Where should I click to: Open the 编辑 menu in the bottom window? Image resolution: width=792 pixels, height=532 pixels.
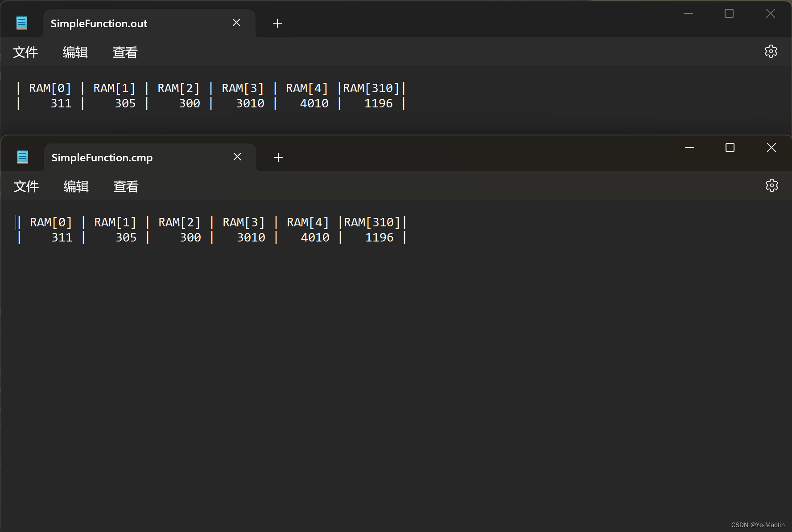(76, 186)
